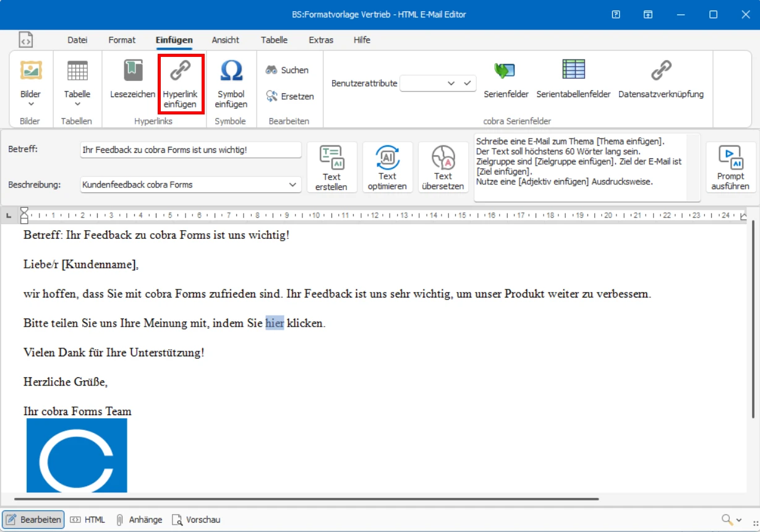Expand the Beschreibung field dropdown
Screen dimensions: 760x532
pyautogui.click(x=293, y=184)
